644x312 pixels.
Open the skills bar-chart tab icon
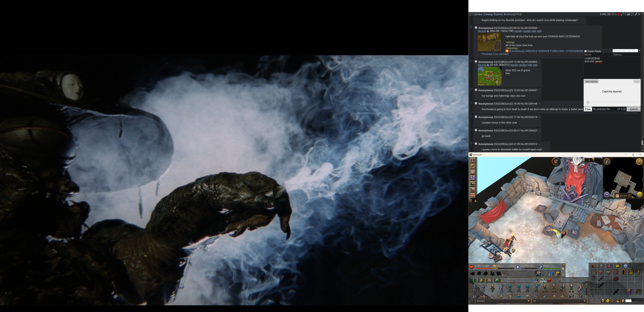609,266
